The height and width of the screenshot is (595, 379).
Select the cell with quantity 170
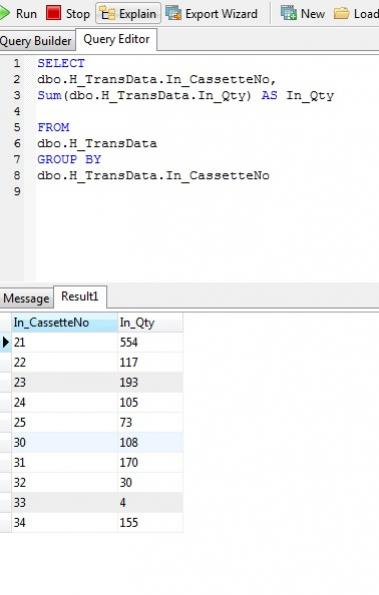150,463
